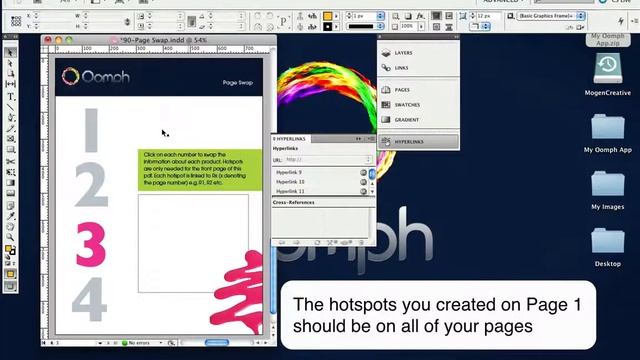Screen dimensions: 640x360
Task: Select the Gap tool
Action: (x=10, y=84)
